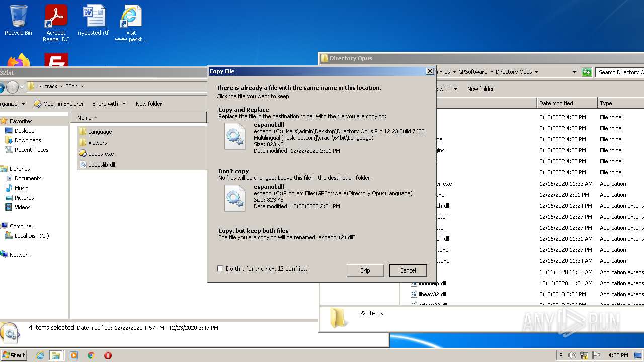Expand the dropdown after the Directory Opus breadcrumb

click(536, 72)
